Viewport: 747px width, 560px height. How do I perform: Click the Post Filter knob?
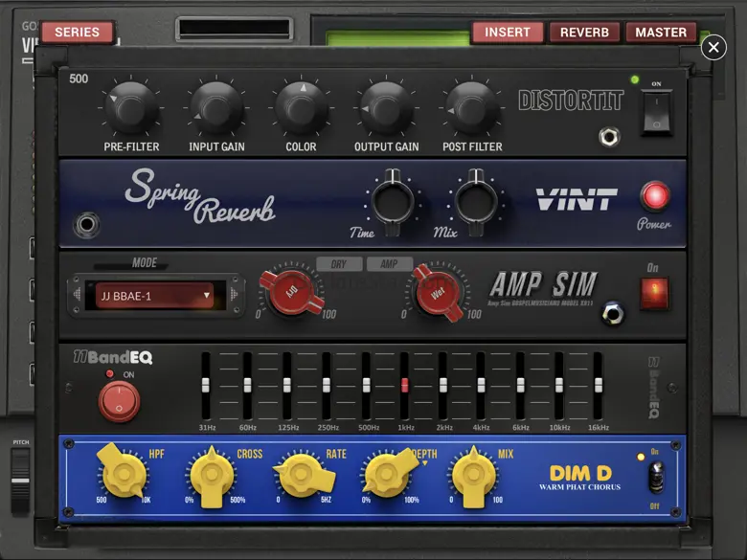tap(471, 108)
